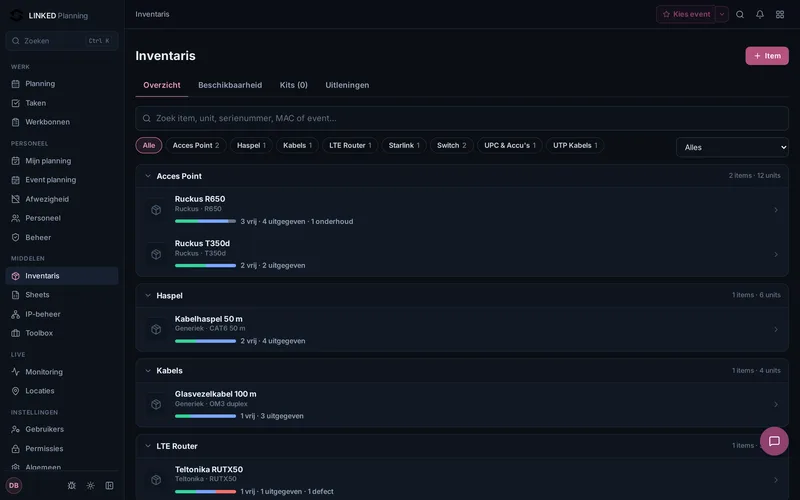Screen dimensions: 800x500
Task: Open Gebruikers user settings icon
Action: coord(16,429)
